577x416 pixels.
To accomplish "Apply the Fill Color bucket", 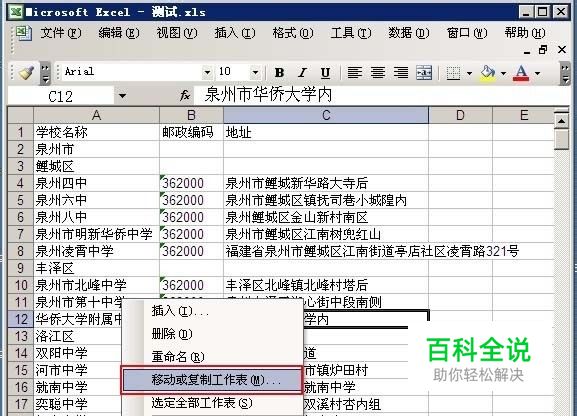I will click(x=488, y=73).
